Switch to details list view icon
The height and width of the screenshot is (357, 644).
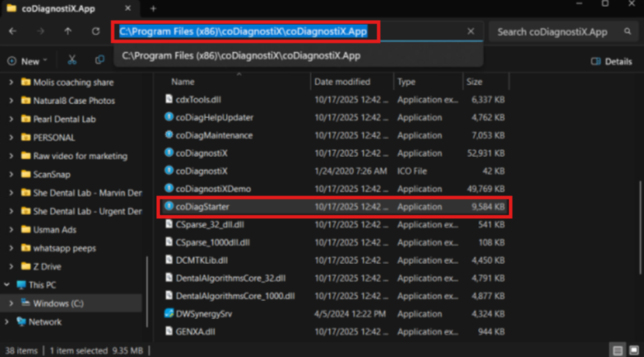(617, 350)
